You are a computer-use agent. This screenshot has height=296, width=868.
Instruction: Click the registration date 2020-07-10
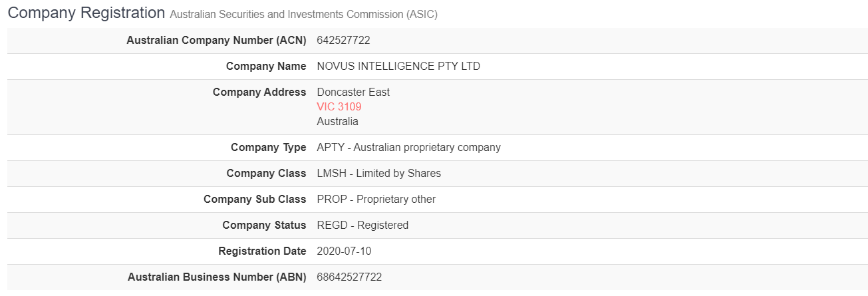[x=345, y=251]
